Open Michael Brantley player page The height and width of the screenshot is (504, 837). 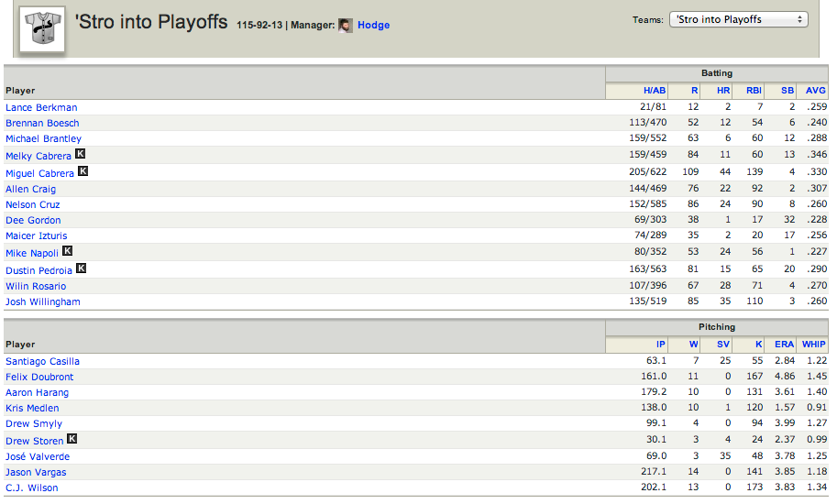[x=43, y=138]
